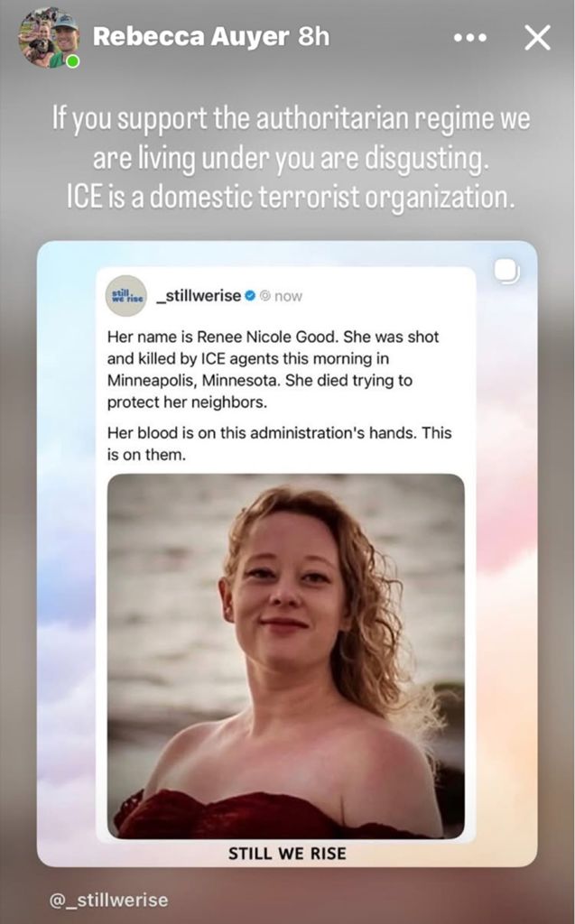Tap the authoritarian regime caption text
575x924 pixels.
(x=291, y=138)
